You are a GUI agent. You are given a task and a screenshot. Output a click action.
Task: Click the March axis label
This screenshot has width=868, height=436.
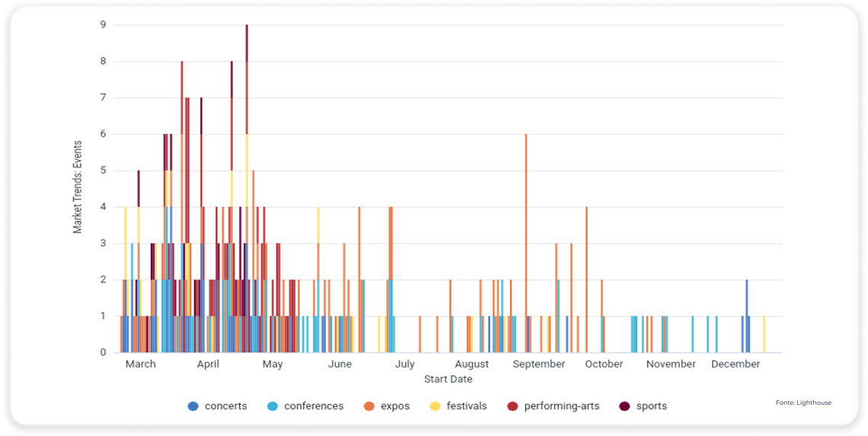[x=141, y=364]
